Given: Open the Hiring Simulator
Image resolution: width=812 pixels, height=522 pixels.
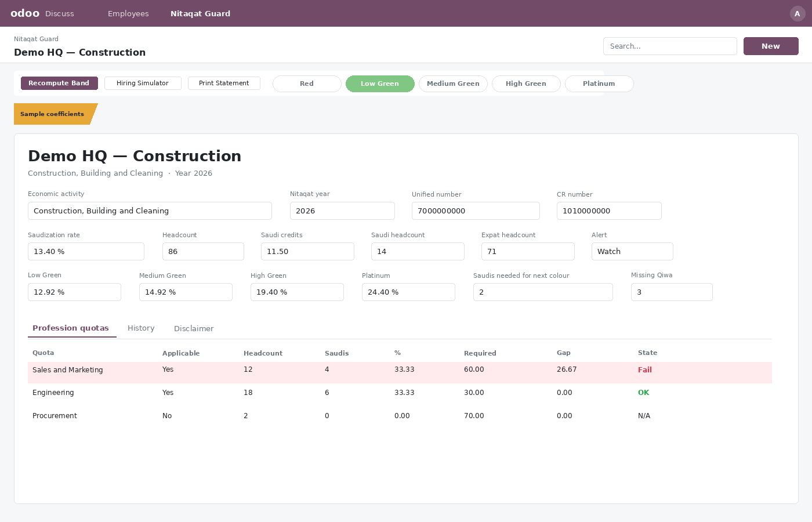Looking at the screenshot, I should pos(143,83).
